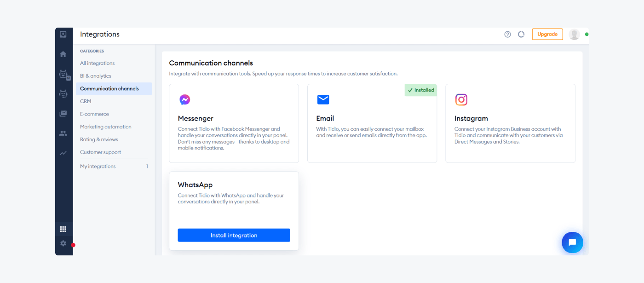Click the orange Upgrade button

click(x=547, y=34)
